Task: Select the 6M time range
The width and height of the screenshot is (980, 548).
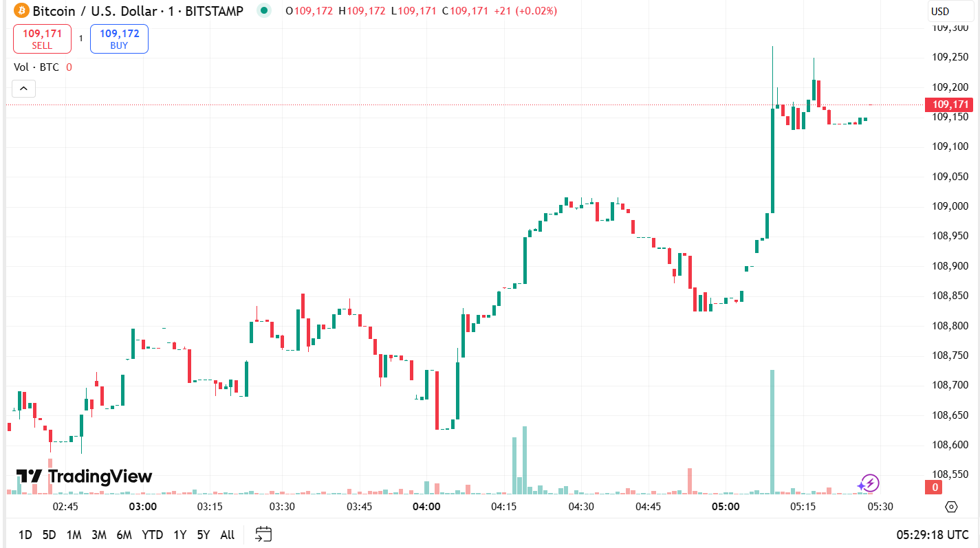Action: coord(124,535)
